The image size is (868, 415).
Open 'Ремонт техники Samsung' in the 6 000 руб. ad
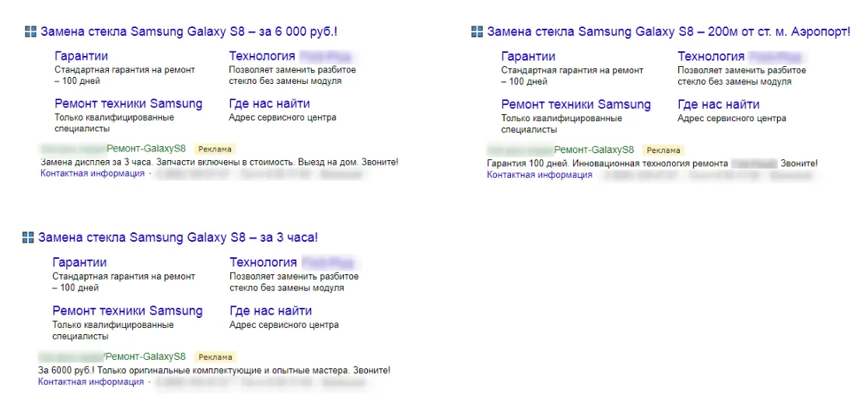tap(128, 103)
